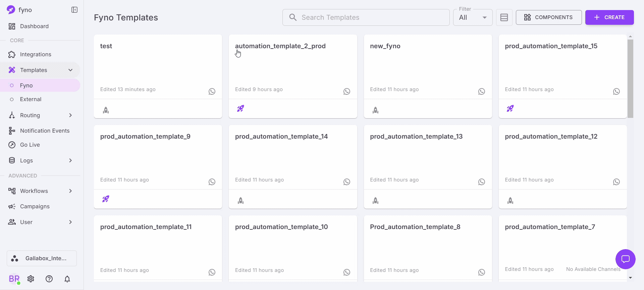Image resolution: width=644 pixels, height=290 pixels.
Task: Go to Dashboard page
Action: coord(34,26)
